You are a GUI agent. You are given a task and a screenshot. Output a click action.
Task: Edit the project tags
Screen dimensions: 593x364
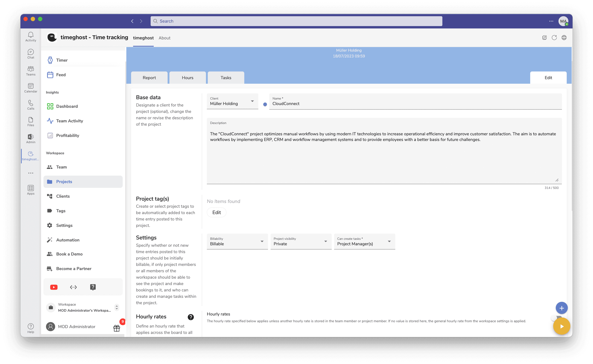[216, 212]
